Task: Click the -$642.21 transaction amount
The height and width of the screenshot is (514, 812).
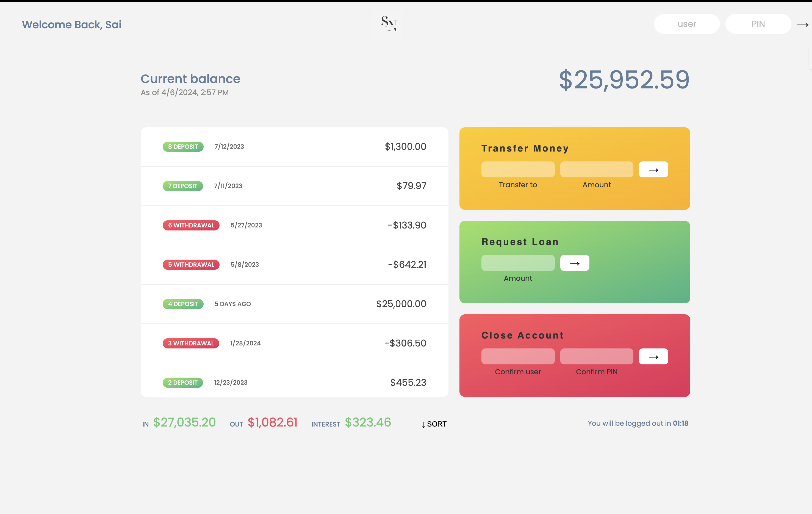Action: (x=407, y=265)
